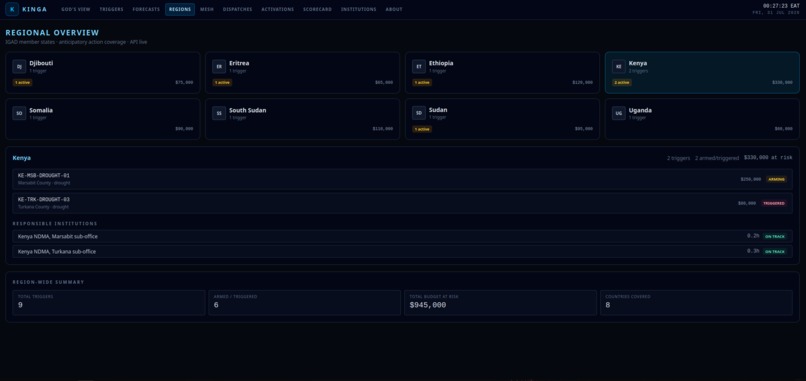The height and width of the screenshot is (381, 806).
Task: Click the ARMING status badge
Action: click(776, 179)
